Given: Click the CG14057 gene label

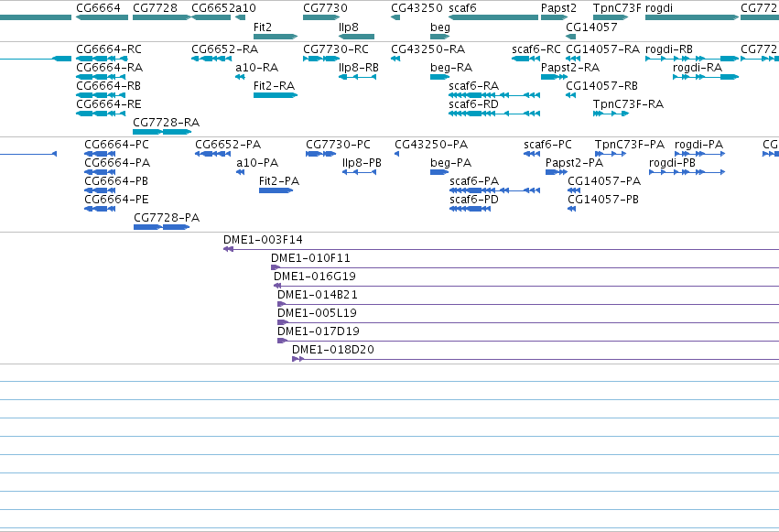Looking at the screenshot, I should 591,27.
